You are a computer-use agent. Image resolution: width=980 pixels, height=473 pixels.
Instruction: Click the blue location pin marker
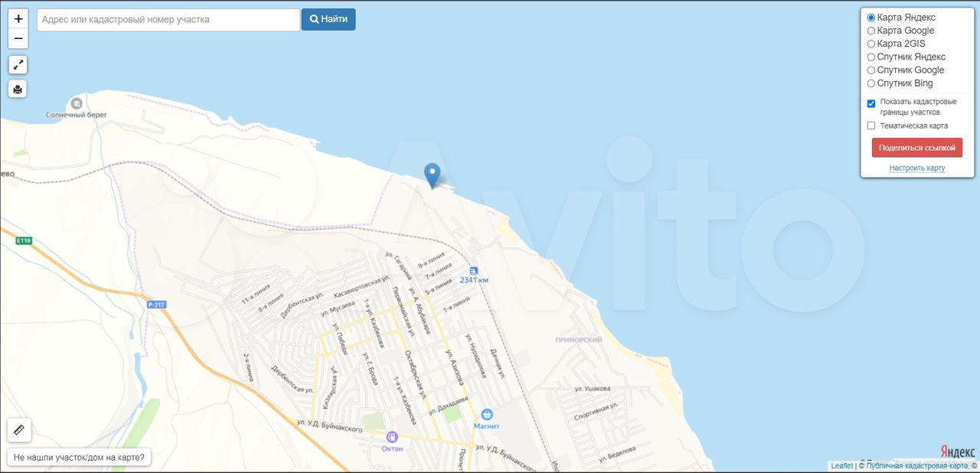433,175
